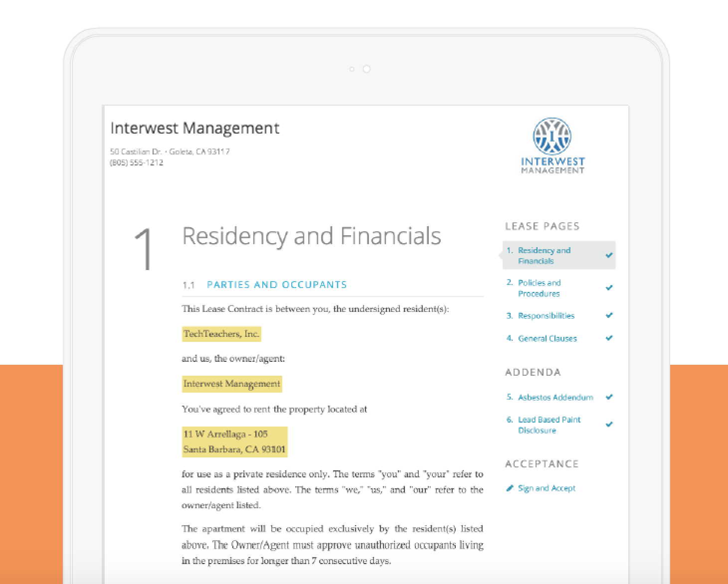Toggle the Lead Based Paint Disclosure checkmark

(609, 425)
